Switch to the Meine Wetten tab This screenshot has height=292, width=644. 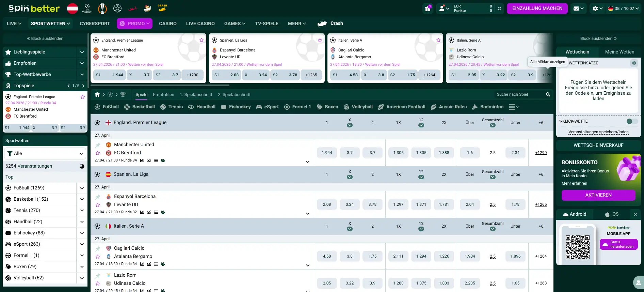tap(620, 52)
